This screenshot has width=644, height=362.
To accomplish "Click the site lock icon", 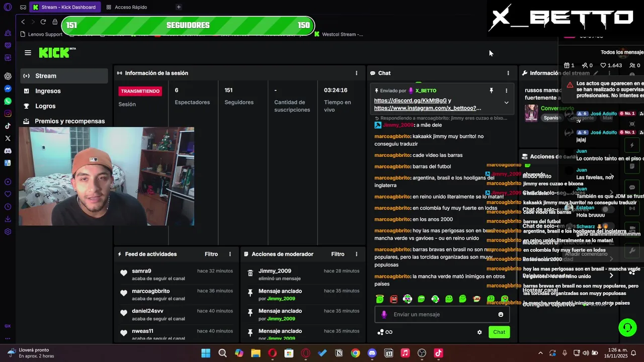I will pyautogui.click(x=55, y=22).
